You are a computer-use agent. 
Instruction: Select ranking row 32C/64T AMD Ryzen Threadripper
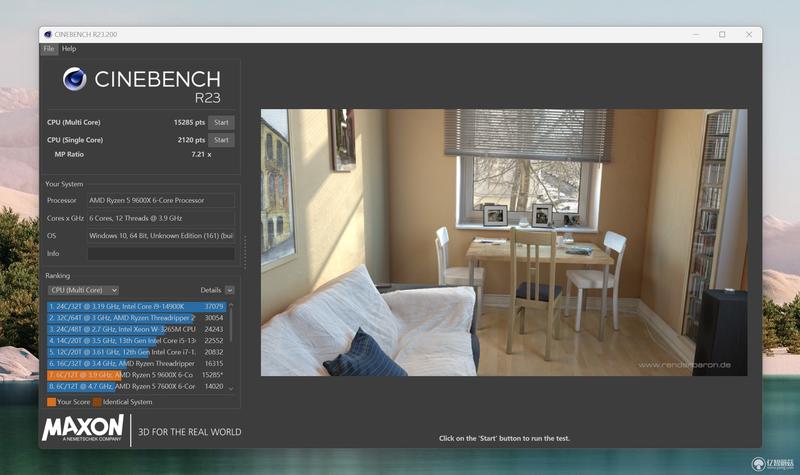136,318
